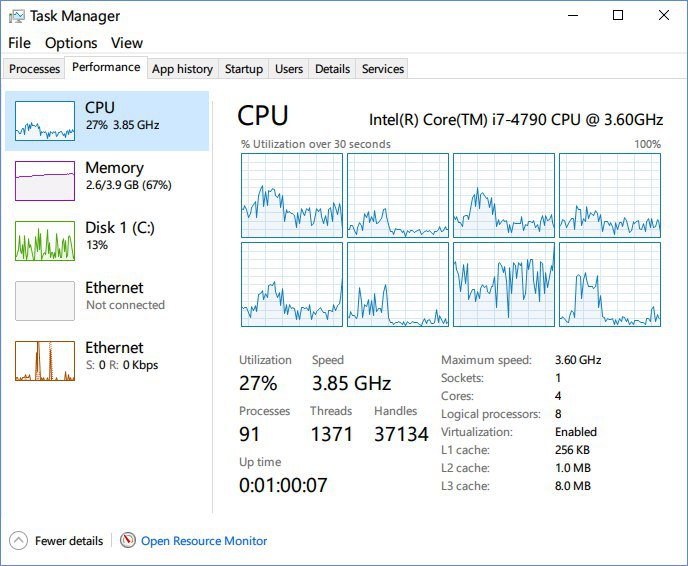688x566 pixels.
Task: Click the Task Manager title bar icon
Action: [x=16, y=16]
